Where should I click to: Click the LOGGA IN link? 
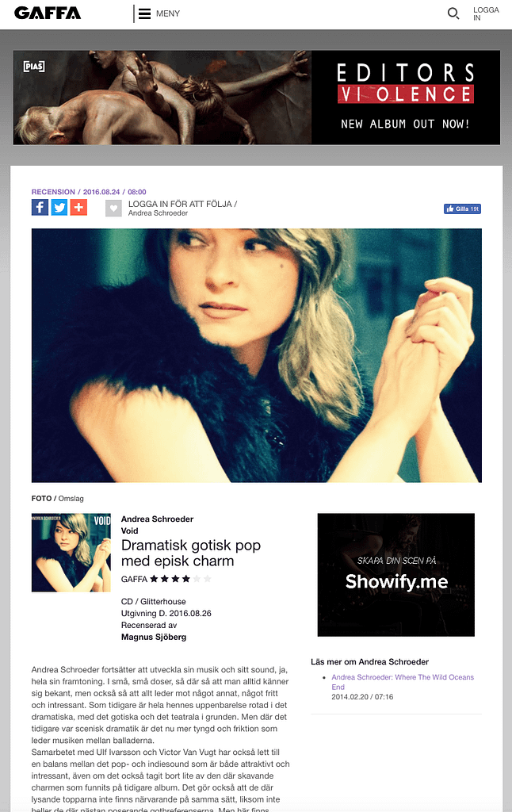click(486, 13)
